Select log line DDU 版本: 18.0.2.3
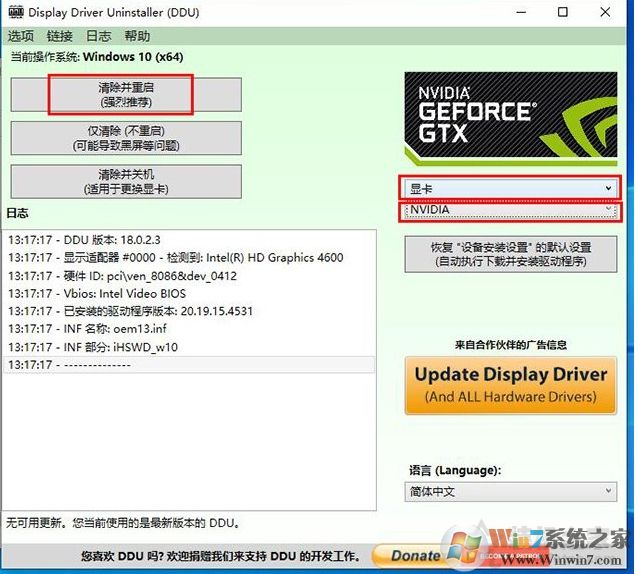The width and height of the screenshot is (638, 574). click(189, 240)
